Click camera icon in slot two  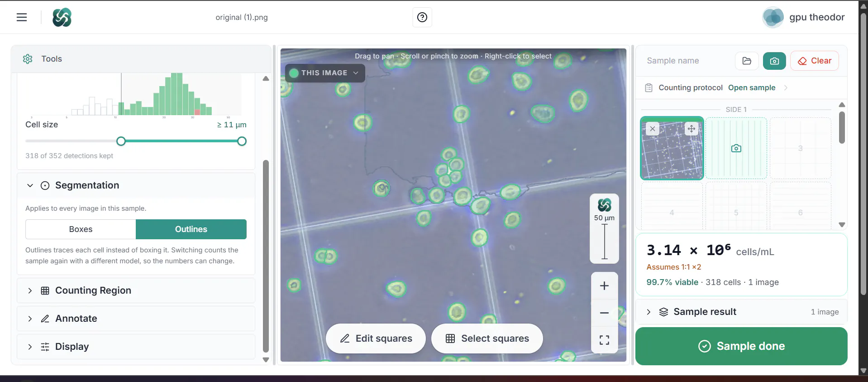pyautogui.click(x=736, y=148)
